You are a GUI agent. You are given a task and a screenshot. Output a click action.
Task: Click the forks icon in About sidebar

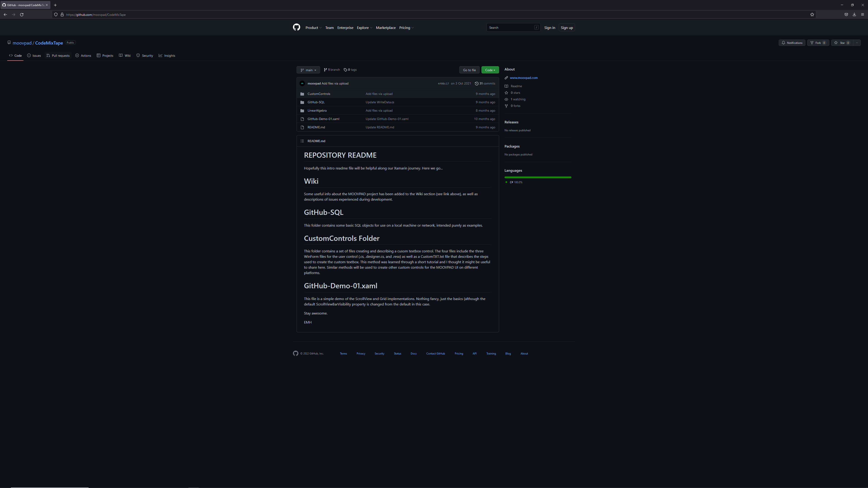point(506,106)
